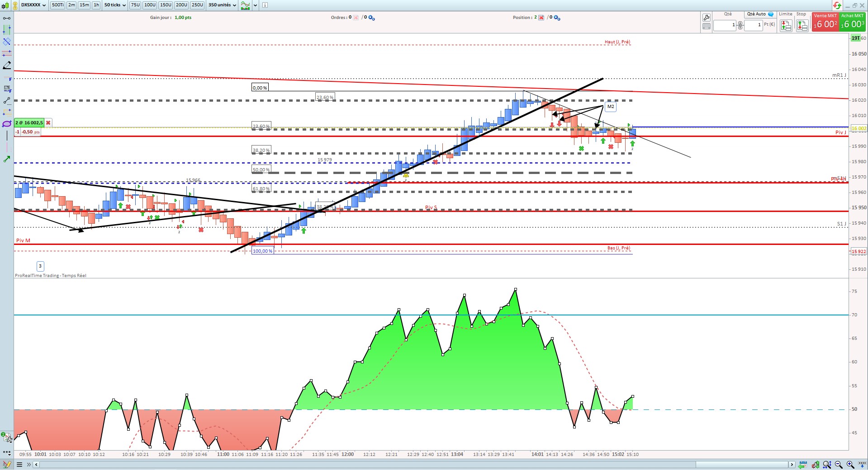Set history to 100U
The height and width of the screenshot is (470, 868).
click(150, 5)
